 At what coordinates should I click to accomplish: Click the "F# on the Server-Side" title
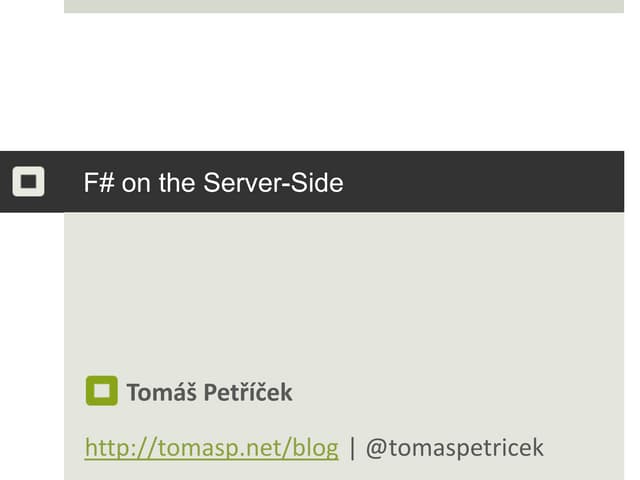[x=213, y=183]
